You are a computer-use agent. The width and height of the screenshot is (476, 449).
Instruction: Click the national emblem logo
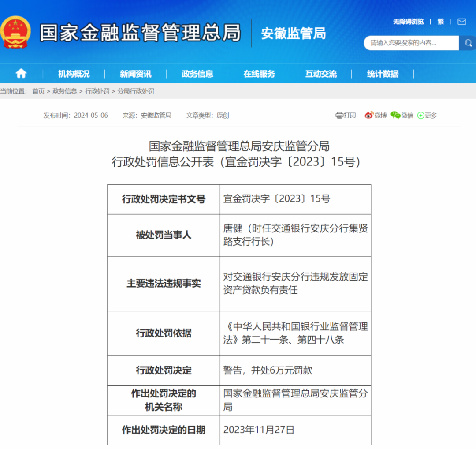[15, 32]
